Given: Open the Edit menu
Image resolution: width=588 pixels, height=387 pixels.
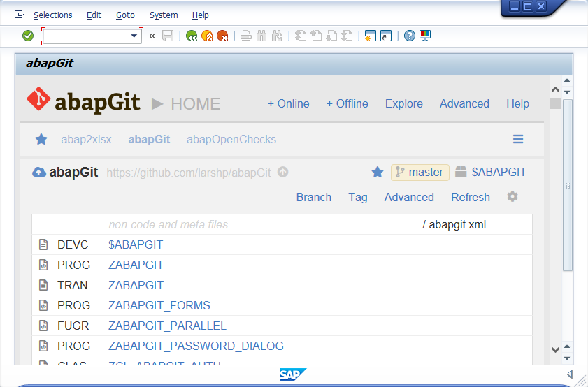Looking at the screenshot, I should point(94,15).
